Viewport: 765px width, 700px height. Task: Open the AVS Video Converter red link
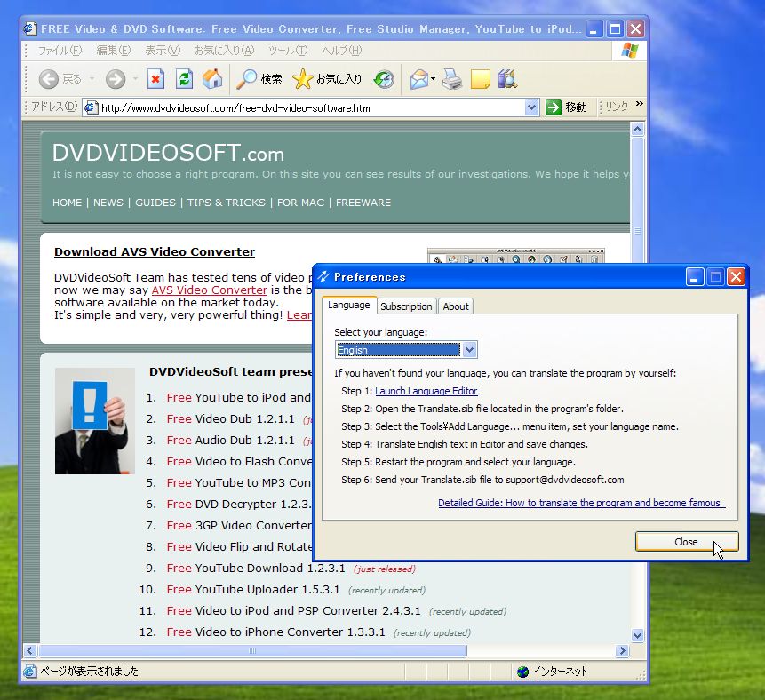(210, 290)
